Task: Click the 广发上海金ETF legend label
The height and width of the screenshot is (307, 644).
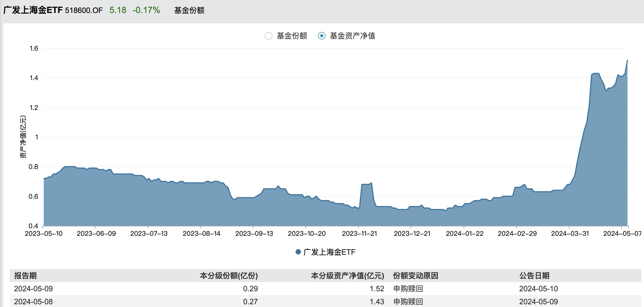Action: click(329, 252)
